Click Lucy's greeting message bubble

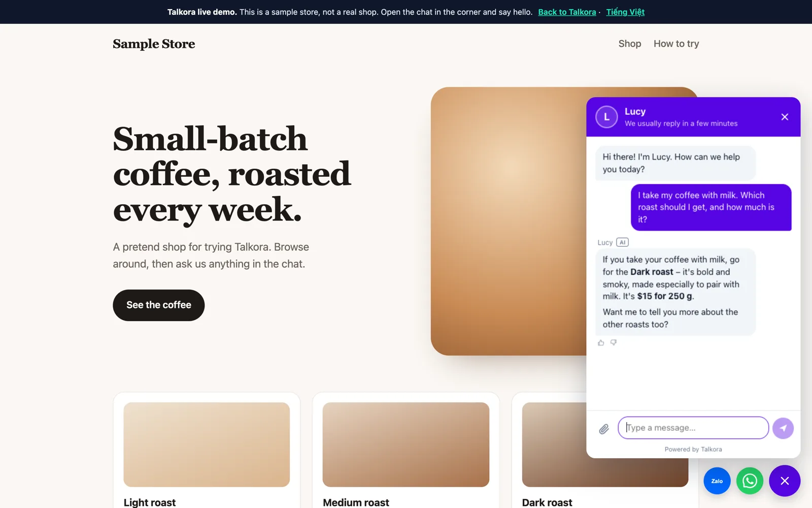tap(675, 163)
